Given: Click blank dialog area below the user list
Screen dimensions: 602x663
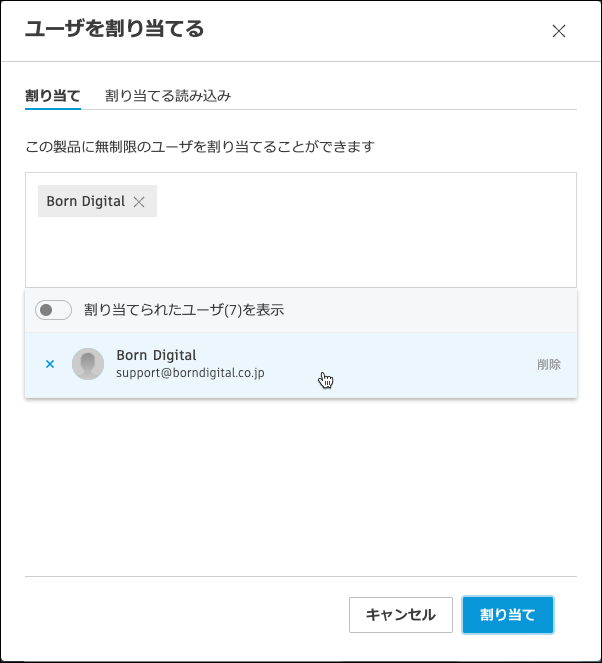Looking at the screenshot, I should [x=300, y=480].
